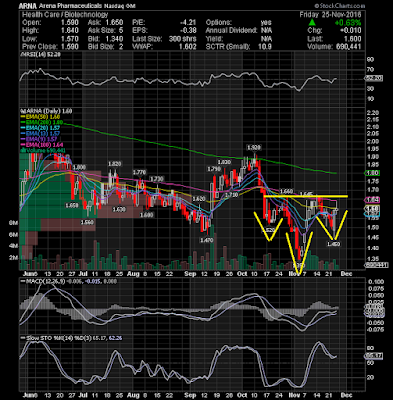Image resolution: width=393 pixels, height=400 pixels.
Task: Click the 1.920 peak price label
Action: pyautogui.click(x=254, y=147)
